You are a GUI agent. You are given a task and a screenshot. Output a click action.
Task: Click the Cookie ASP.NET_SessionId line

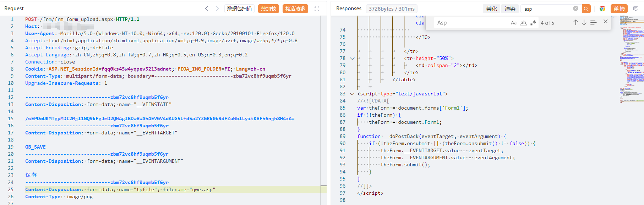point(145,69)
